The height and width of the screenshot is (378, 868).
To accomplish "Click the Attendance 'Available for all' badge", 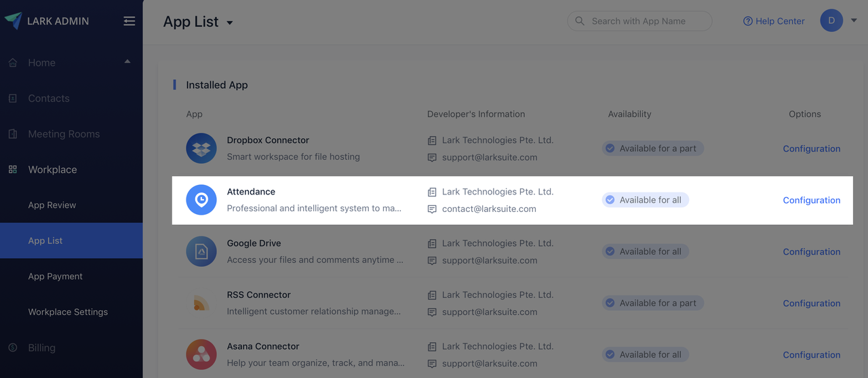I will click(x=645, y=200).
